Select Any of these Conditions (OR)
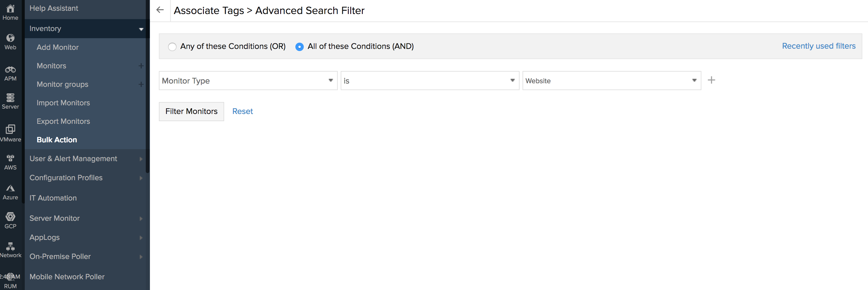The width and height of the screenshot is (868, 290). (172, 47)
